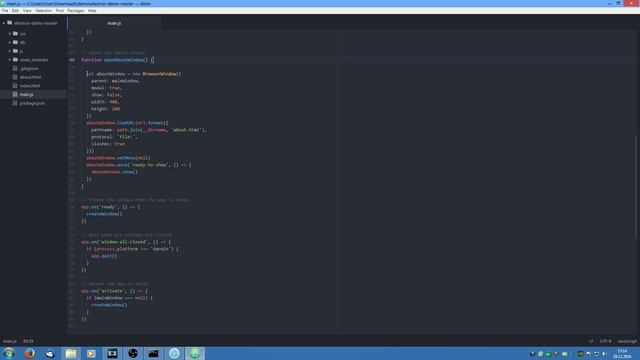Click the package.json file icon
Image resolution: width=640 pixels, height=360 pixels.
point(15,103)
